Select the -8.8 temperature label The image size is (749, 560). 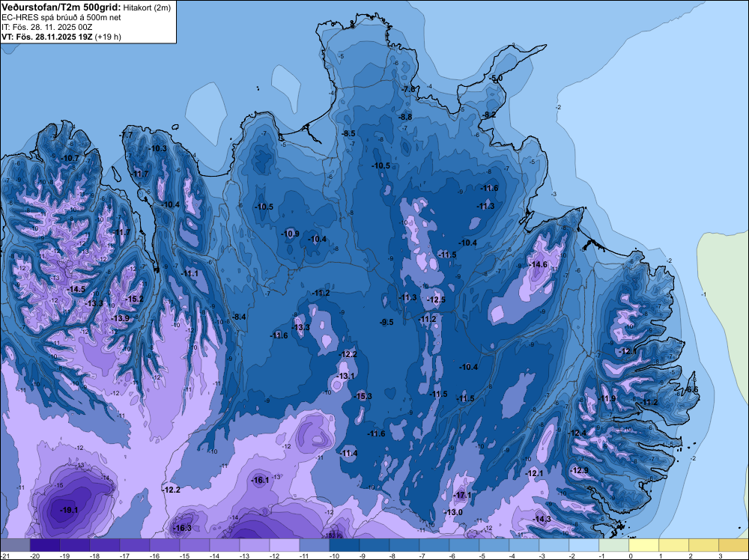click(x=405, y=117)
